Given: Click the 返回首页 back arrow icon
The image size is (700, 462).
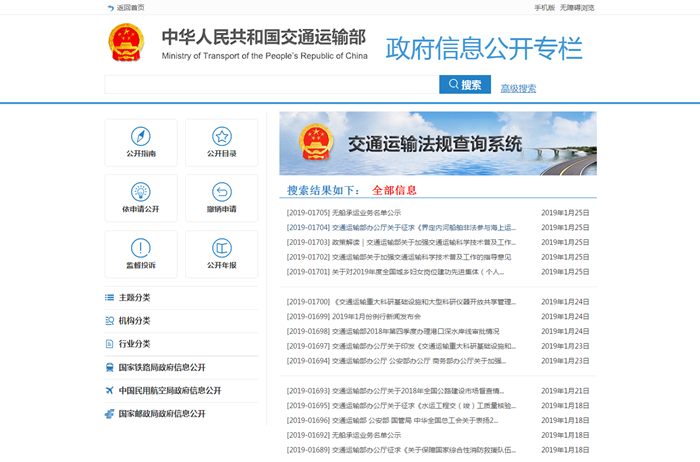Looking at the screenshot, I should (x=111, y=8).
